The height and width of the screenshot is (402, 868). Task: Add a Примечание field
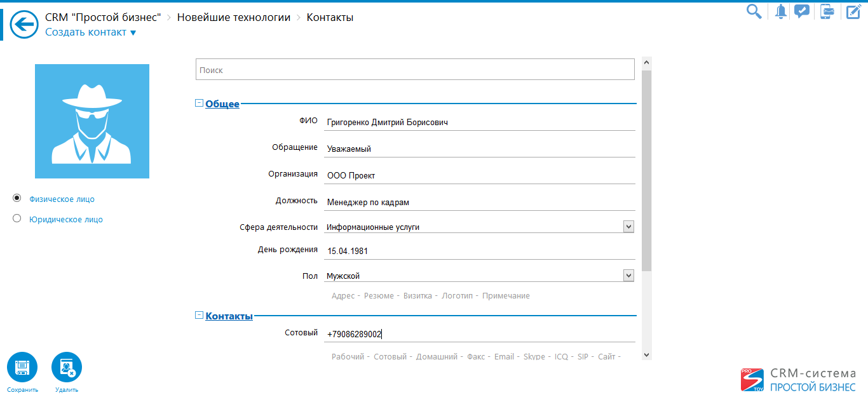506,296
